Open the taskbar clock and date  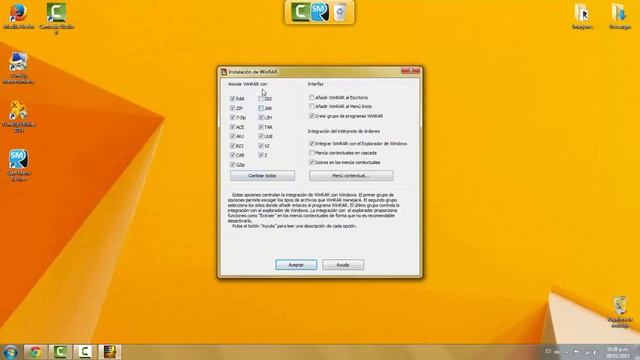click(617, 352)
